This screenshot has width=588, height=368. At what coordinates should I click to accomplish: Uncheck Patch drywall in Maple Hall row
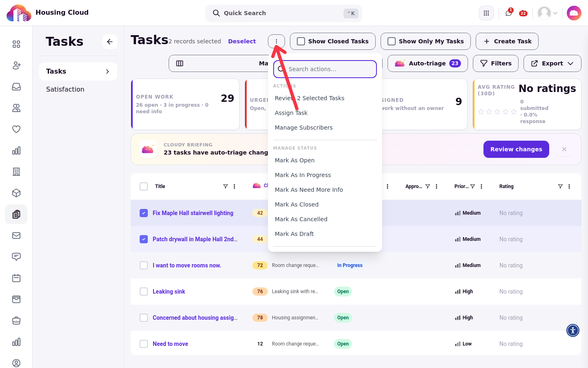click(144, 239)
